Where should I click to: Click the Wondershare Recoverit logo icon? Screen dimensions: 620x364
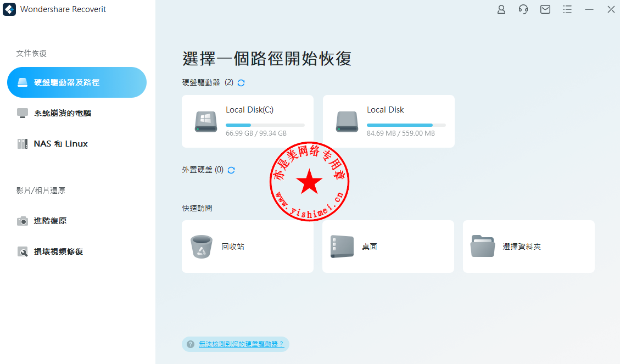(9, 9)
